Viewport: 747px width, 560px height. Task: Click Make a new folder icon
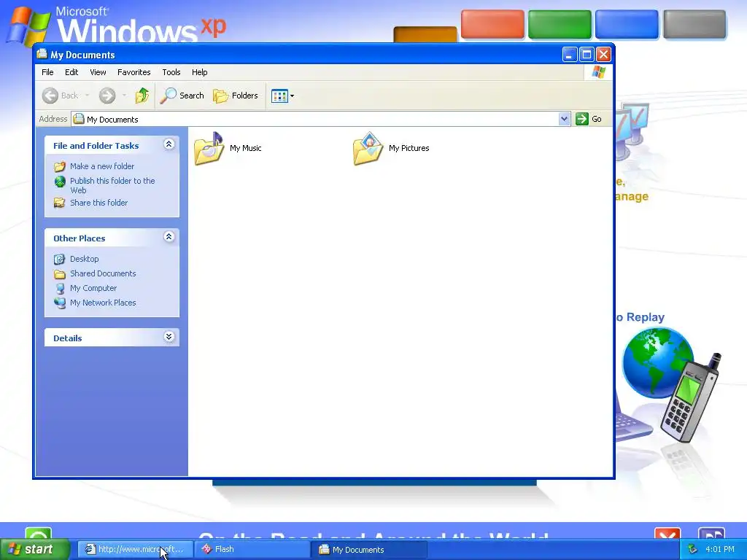(x=60, y=167)
